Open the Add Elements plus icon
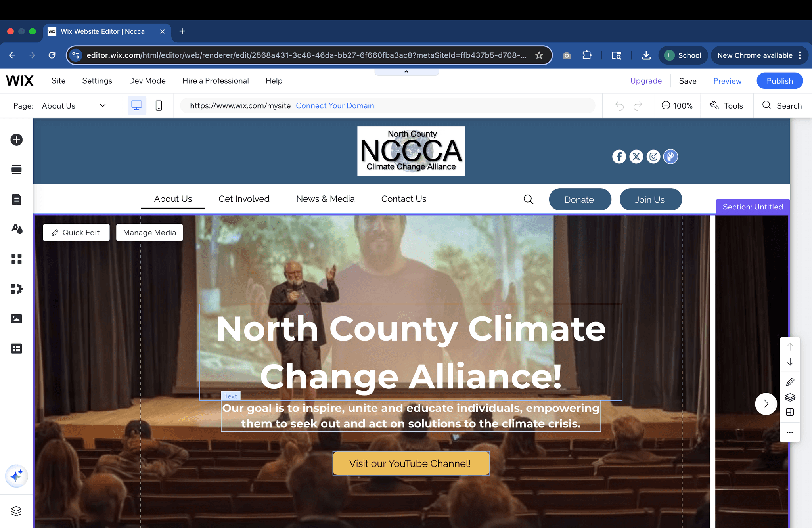The height and width of the screenshot is (528, 812). pyautogui.click(x=16, y=140)
